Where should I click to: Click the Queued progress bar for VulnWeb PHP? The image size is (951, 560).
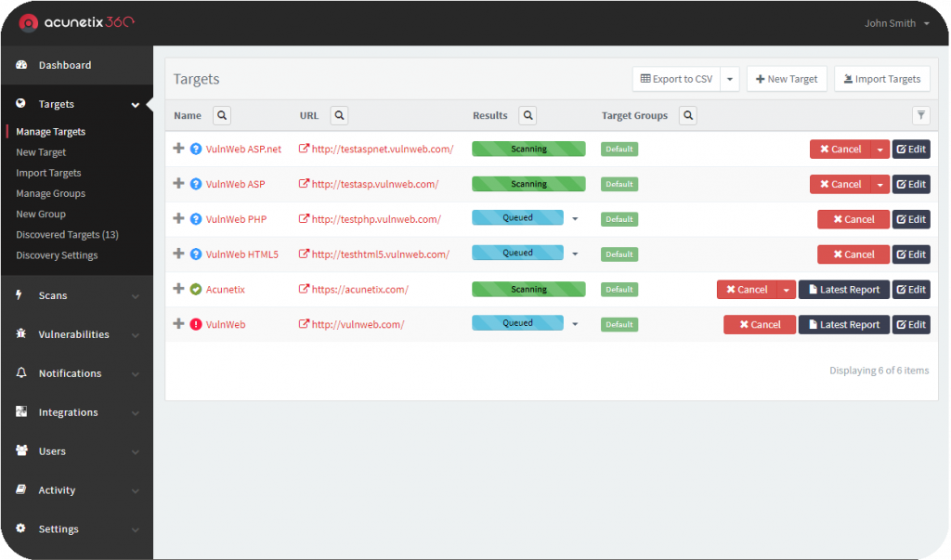click(x=517, y=218)
